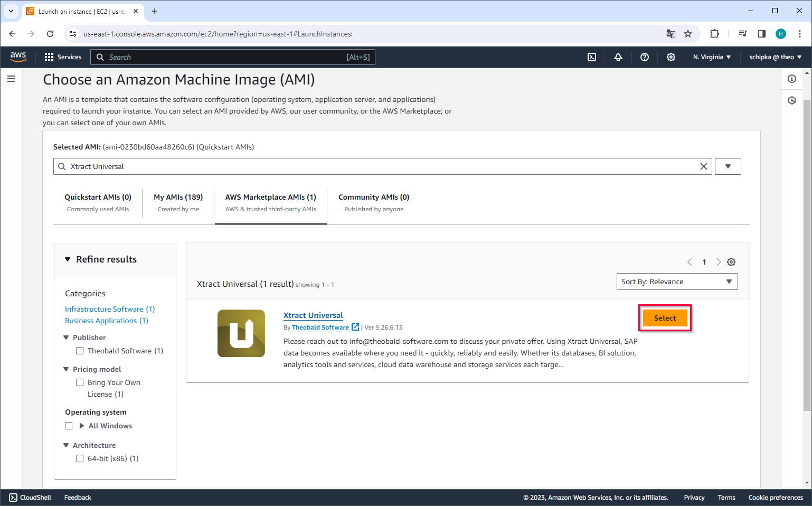This screenshot has width=812, height=506.
Task: Select the Xtract Universal AMI
Action: [x=665, y=318]
